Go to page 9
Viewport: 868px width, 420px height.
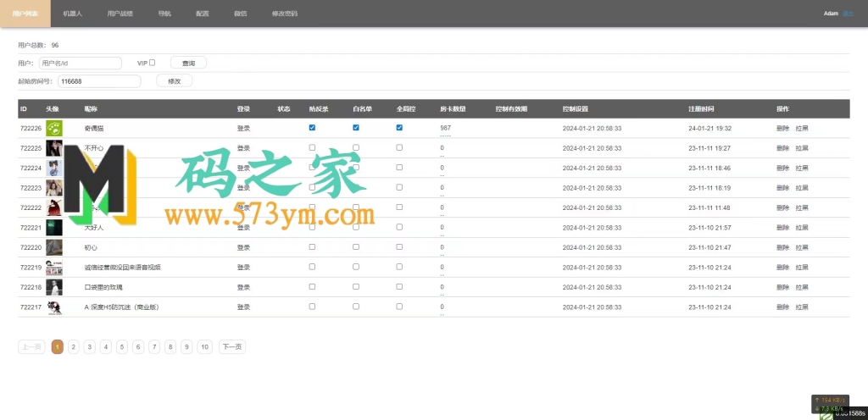coord(187,347)
